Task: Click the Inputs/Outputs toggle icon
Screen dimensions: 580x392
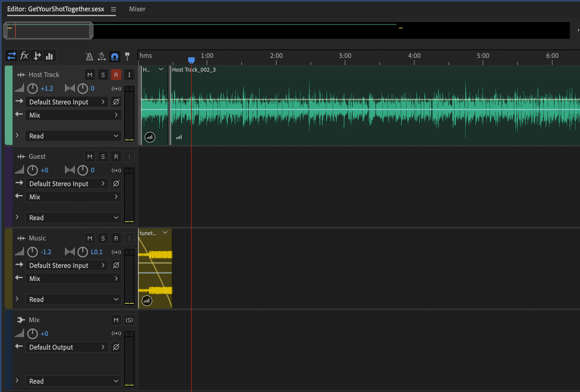Action: (x=11, y=56)
